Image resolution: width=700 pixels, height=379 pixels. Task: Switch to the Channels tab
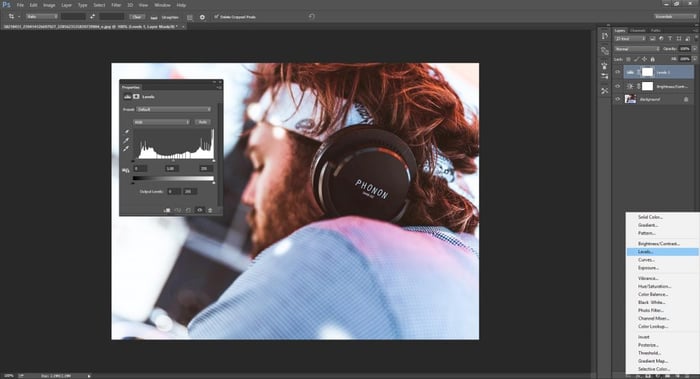(x=638, y=30)
